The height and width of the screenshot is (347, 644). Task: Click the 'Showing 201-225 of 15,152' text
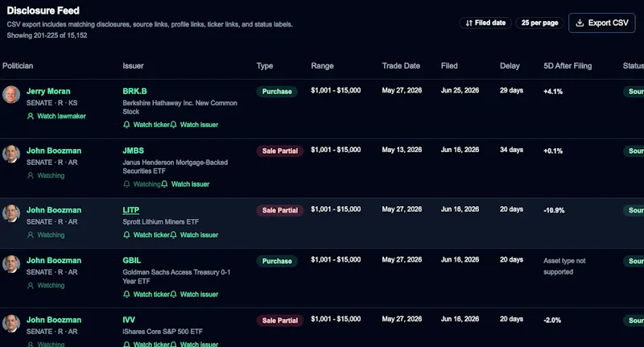(x=47, y=35)
